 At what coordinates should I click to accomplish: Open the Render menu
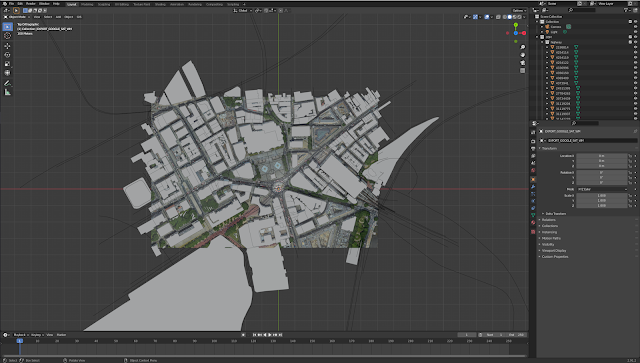tap(31, 4)
